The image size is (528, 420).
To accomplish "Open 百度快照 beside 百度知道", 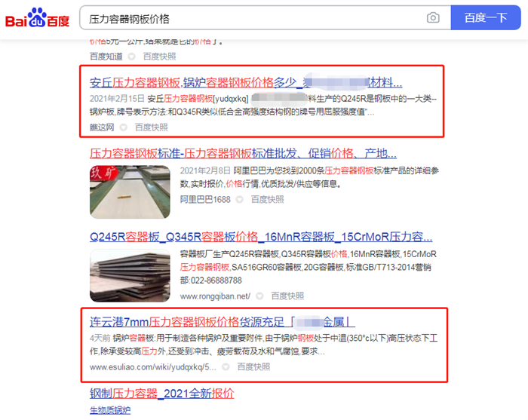I will 159,57.
